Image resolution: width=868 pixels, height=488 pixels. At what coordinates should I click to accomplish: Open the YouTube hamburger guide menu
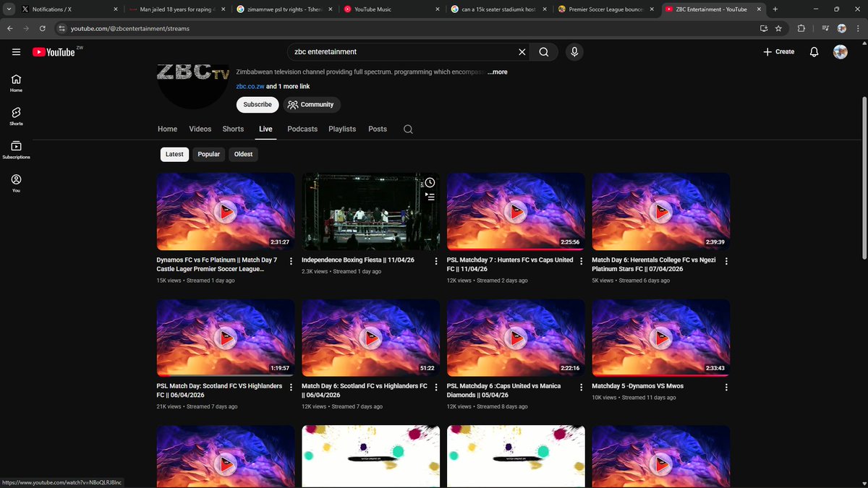point(16,52)
